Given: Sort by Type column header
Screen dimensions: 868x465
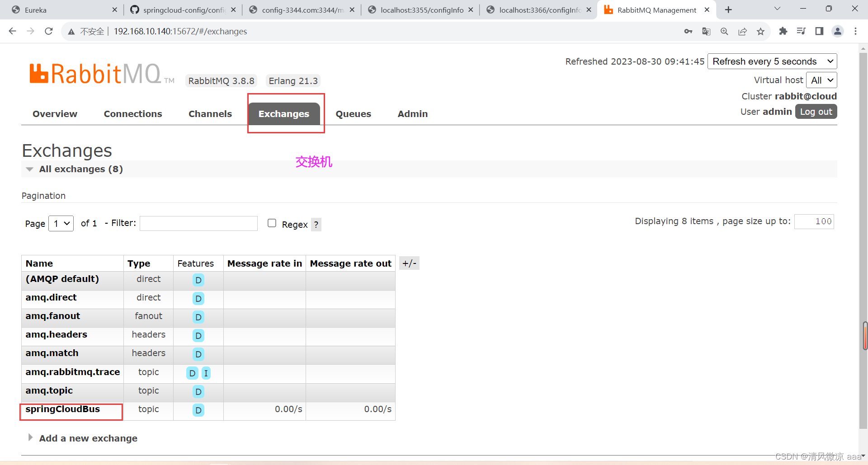Looking at the screenshot, I should tap(139, 263).
